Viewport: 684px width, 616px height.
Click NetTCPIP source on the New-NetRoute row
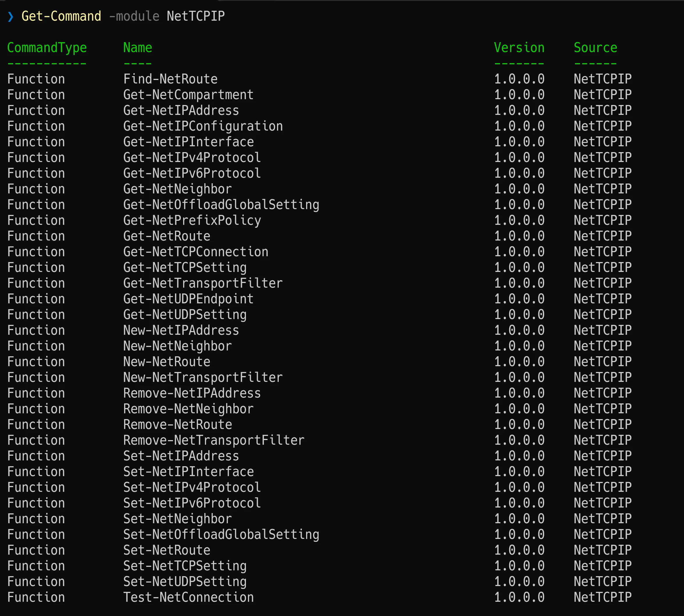[603, 362]
